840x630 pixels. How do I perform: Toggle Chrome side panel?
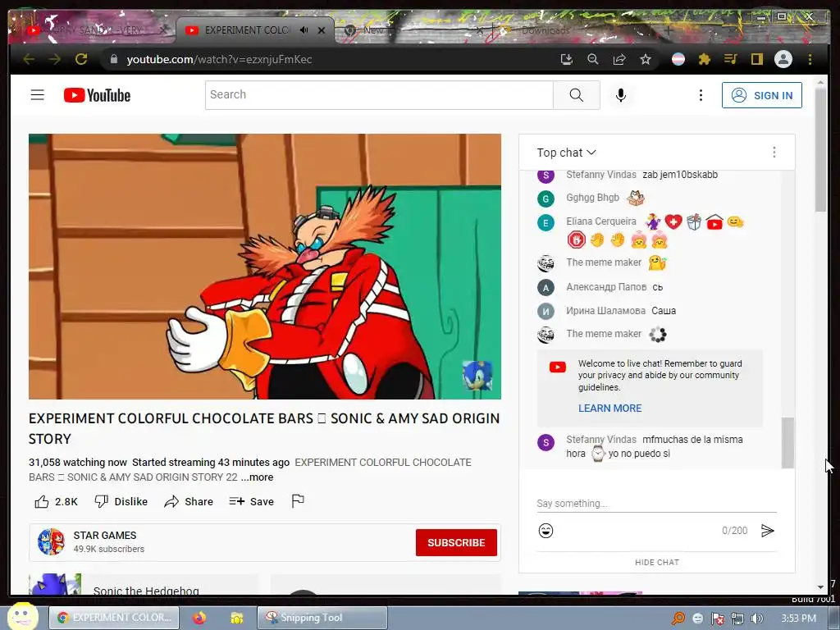(757, 59)
